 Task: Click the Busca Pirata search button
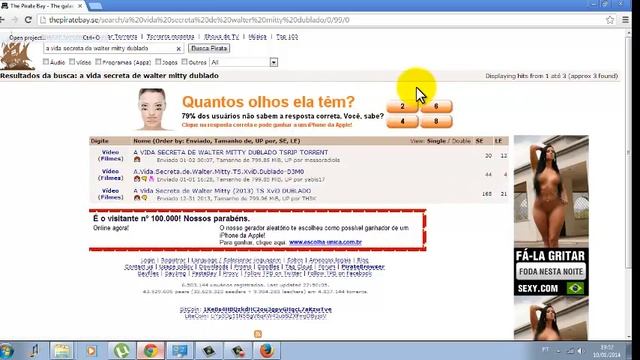click(209, 48)
